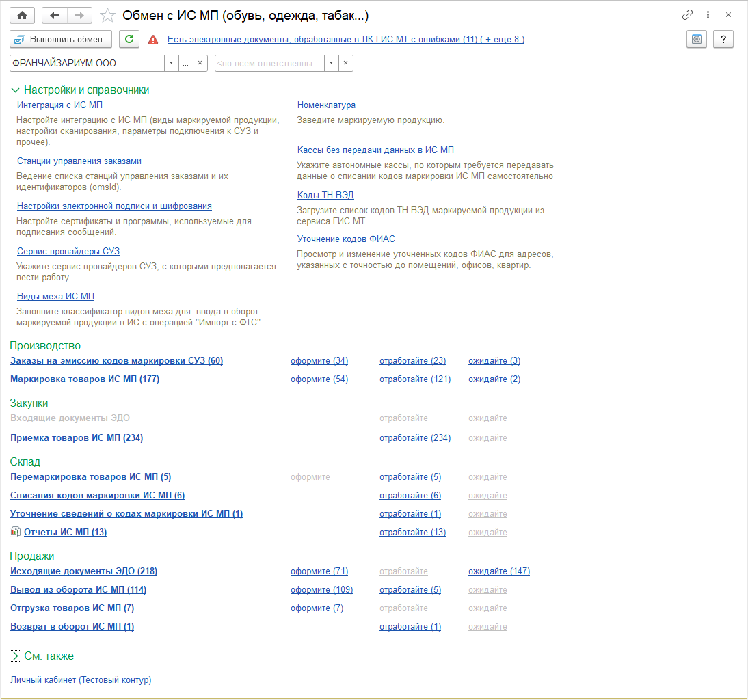This screenshot has width=748, height=700.
Task: Click ожидайте (3) for emission orders
Action: [494, 361]
